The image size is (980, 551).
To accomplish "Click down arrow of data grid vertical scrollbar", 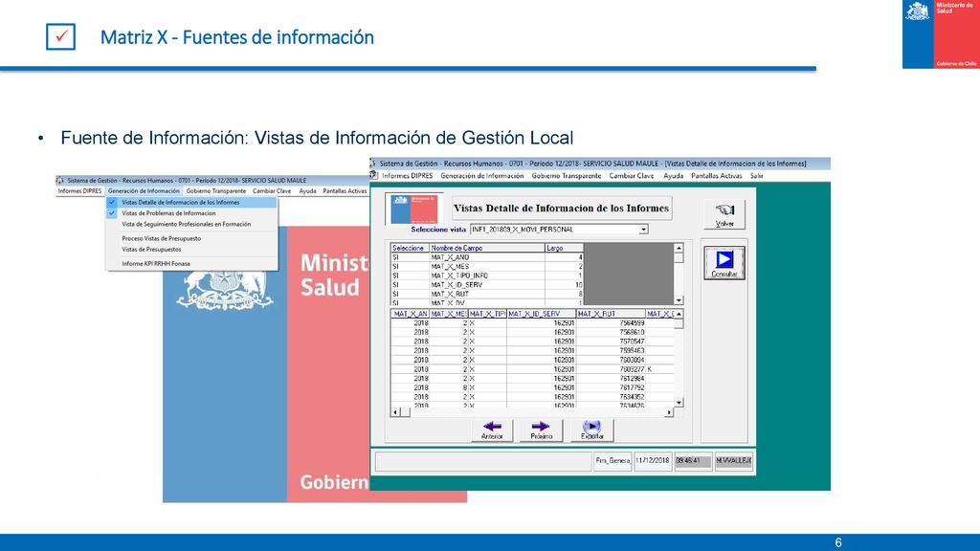I will coord(679,403).
